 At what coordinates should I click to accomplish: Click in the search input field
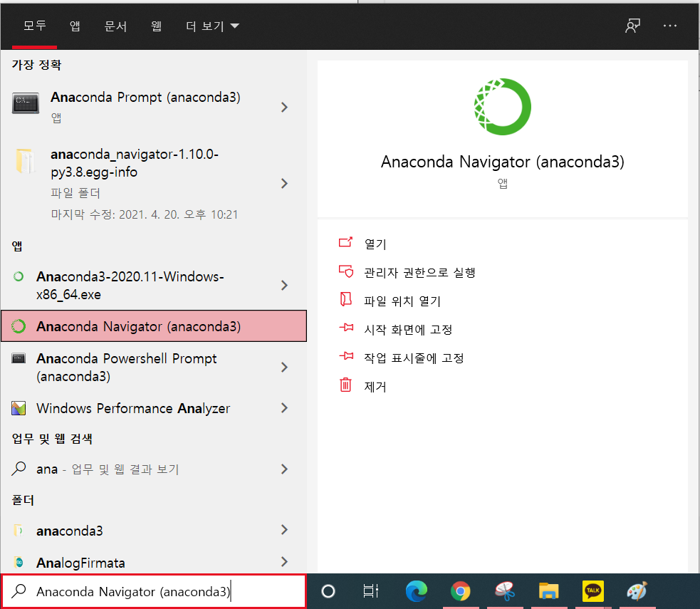tap(154, 592)
